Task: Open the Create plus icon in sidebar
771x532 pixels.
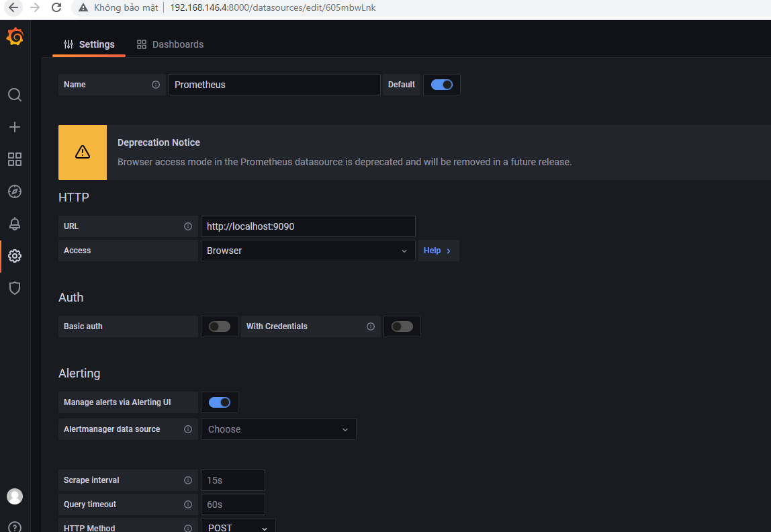Action: tap(15, 127)
